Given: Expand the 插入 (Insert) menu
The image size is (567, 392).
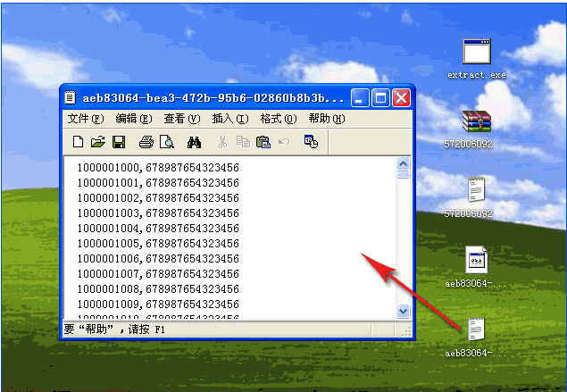Looking at the screenshot, I should [229, 119].
